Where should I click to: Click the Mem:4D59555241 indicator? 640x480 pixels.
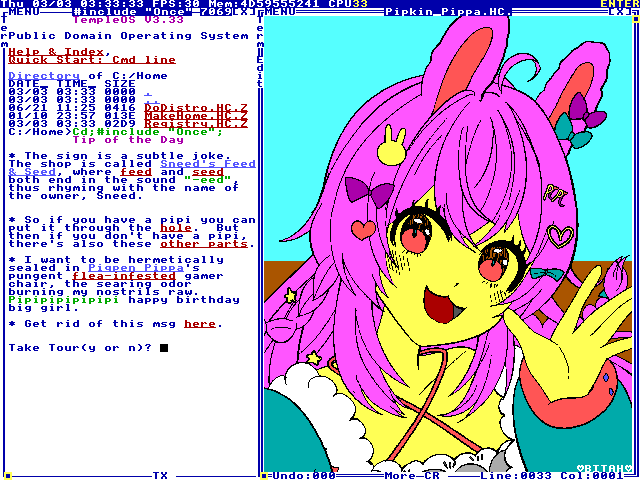click(x=264, y=4)
